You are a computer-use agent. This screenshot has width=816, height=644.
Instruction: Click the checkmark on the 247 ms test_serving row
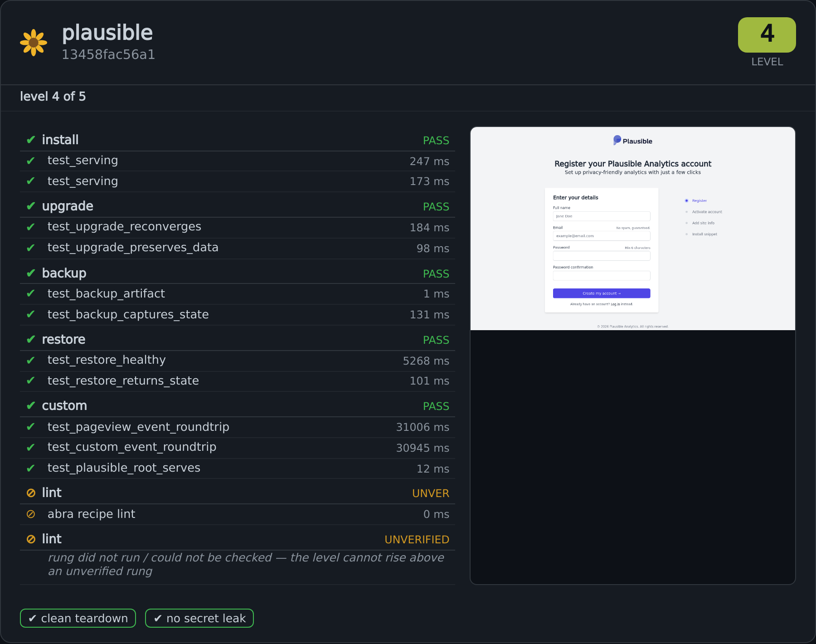coord(31,161)
